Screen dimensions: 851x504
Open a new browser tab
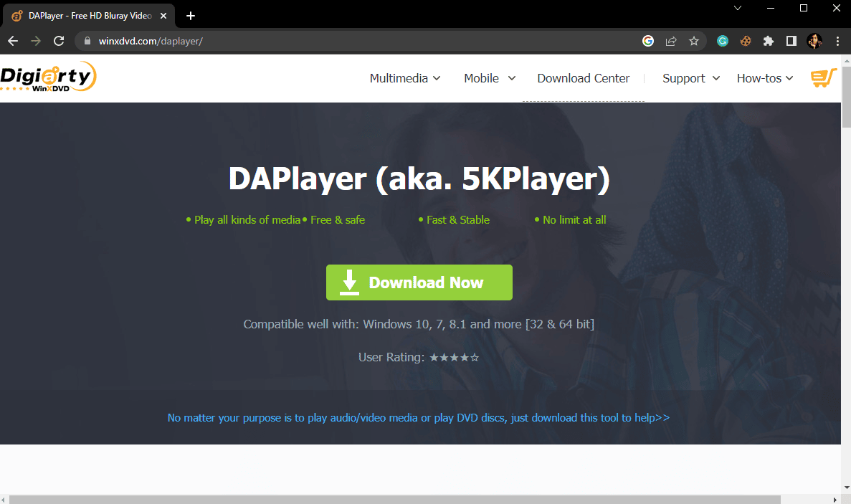191,16
